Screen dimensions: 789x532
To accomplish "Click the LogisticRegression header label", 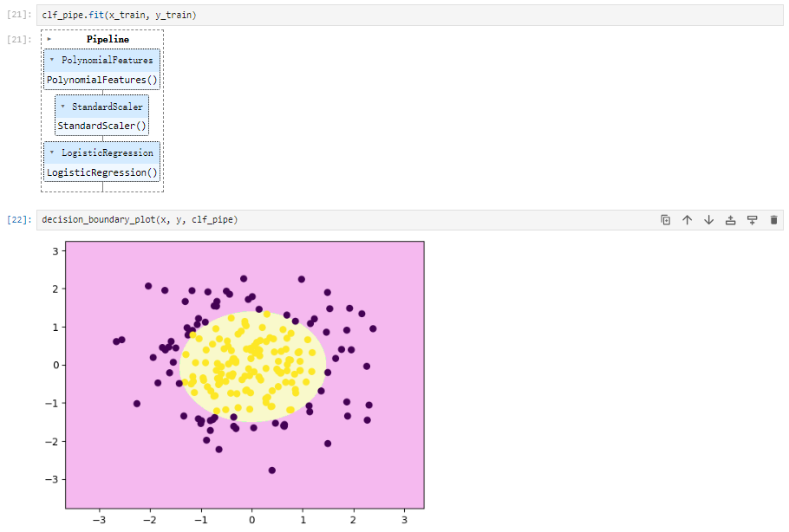I will [108, 152].
